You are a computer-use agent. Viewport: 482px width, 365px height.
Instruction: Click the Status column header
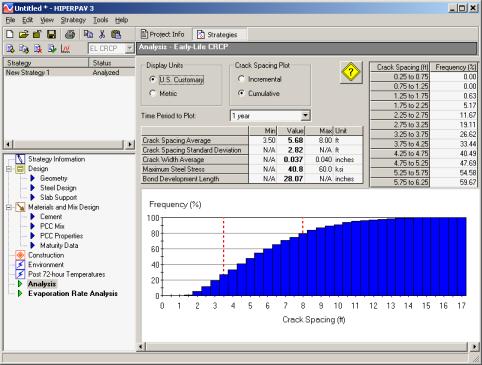(x=112, y=63)
